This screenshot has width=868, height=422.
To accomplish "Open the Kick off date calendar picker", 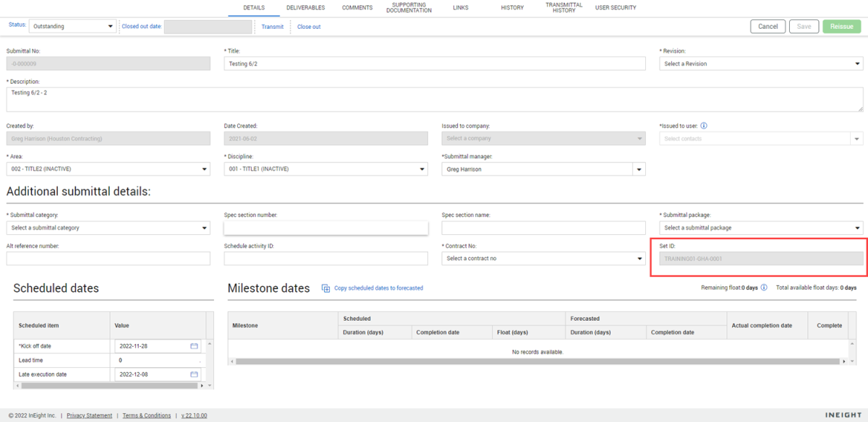I will coord(194,346).
